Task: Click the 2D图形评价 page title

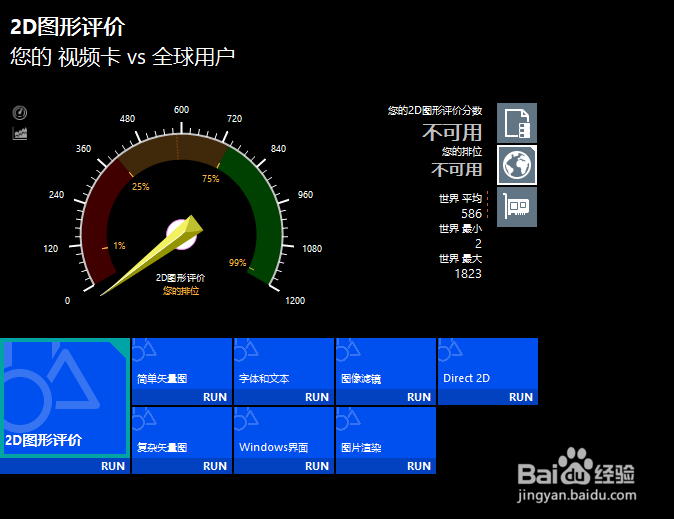Action: pyautogui.click(x=67, y=27)
